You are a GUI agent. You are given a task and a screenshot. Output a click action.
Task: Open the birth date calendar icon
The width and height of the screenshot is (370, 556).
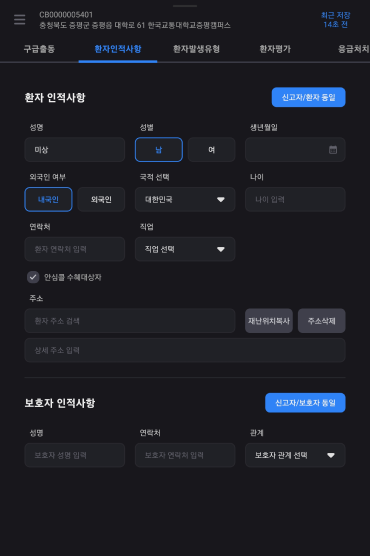(333, 150)
